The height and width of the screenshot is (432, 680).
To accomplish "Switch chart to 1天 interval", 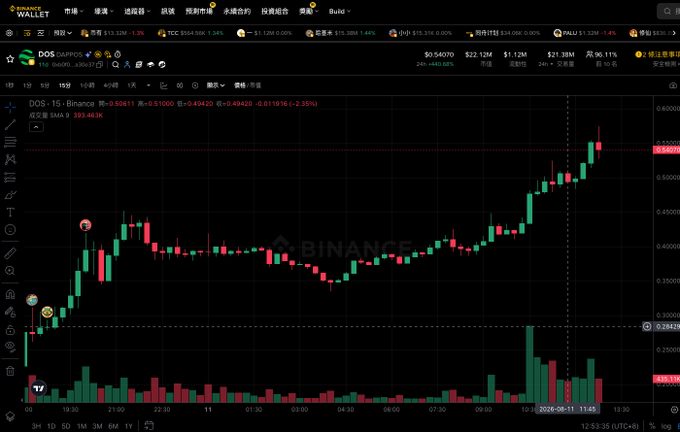I will (132, 85).
